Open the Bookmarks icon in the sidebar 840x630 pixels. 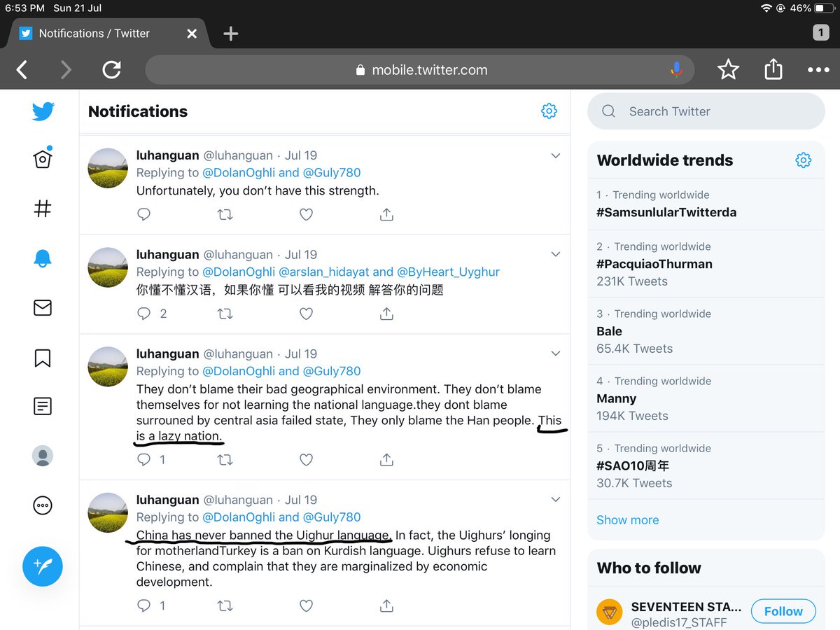pyautogui.click(x=43, y=358)
